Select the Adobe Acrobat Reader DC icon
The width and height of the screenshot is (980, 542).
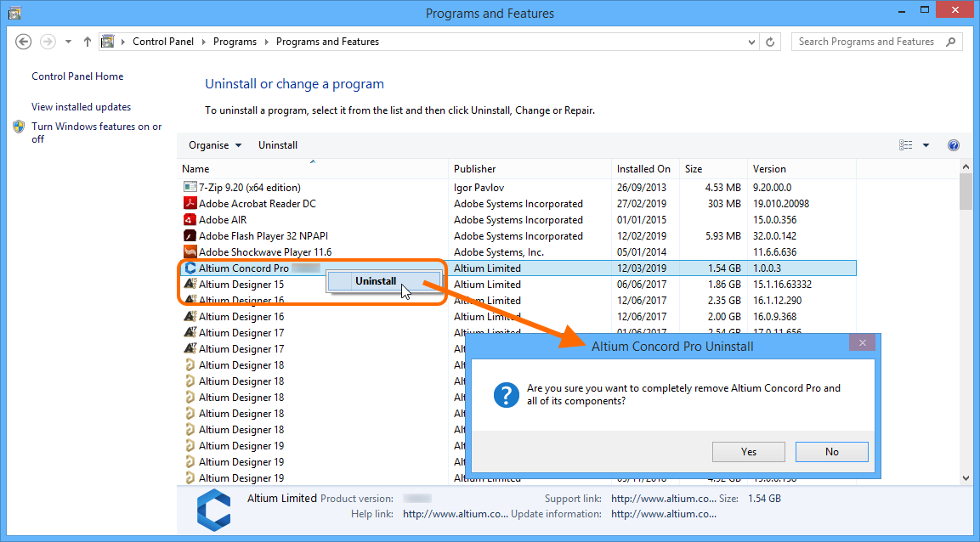pyautogui.click(x=190, y=203)
